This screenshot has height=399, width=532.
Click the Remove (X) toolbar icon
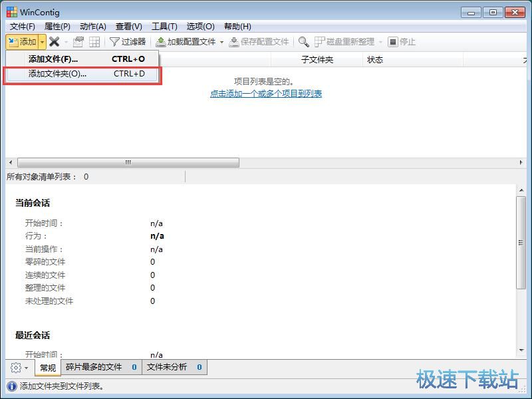click(55, 42)
